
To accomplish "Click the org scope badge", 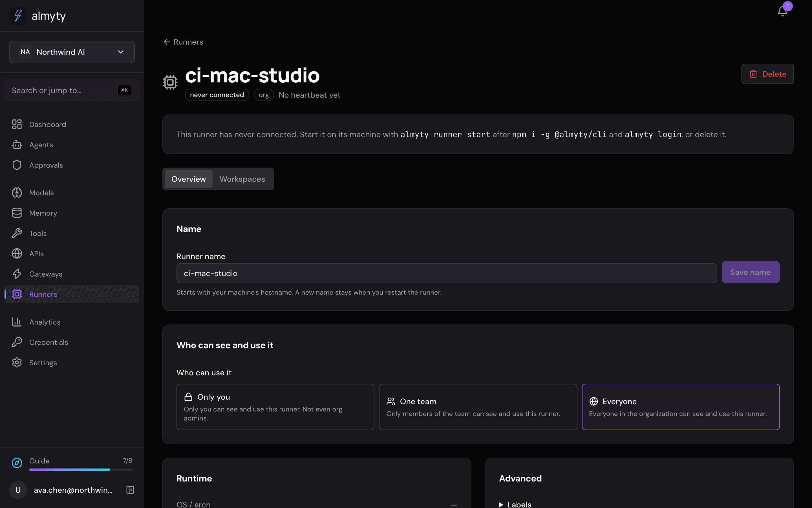I will click(x=264, y=95).
